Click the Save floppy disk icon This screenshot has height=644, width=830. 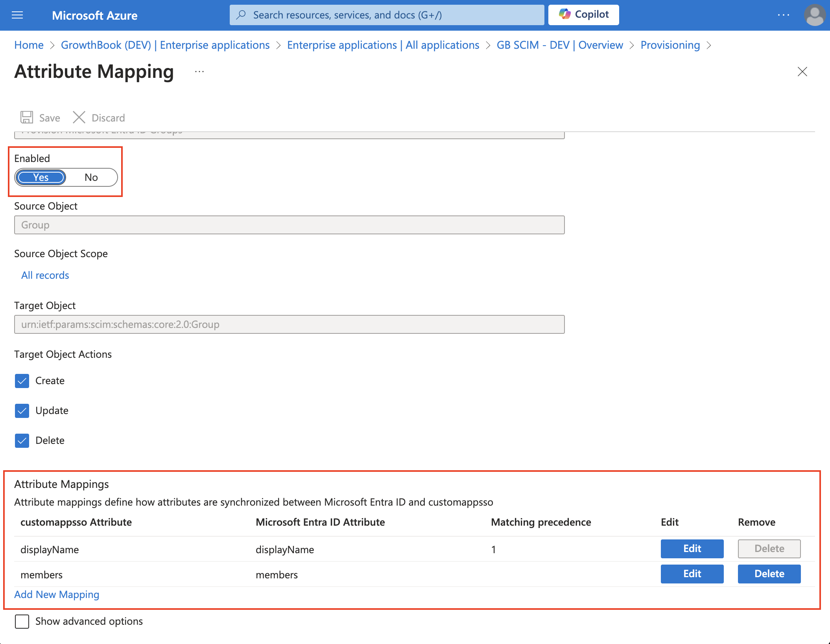pos(27,118)
